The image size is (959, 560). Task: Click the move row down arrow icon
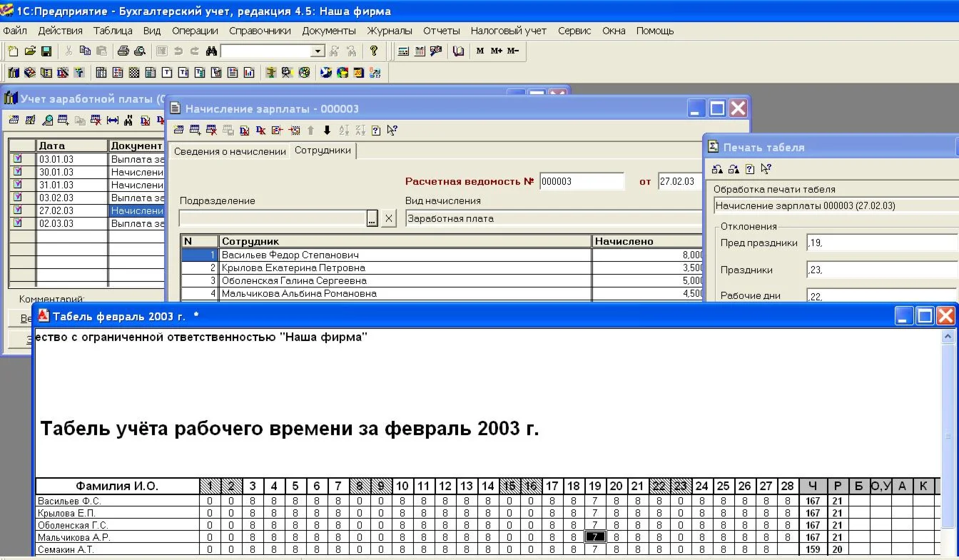tap(328, 130)
